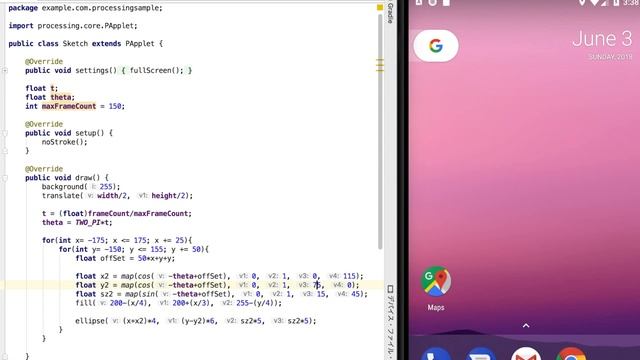Launch the Messages app from the dock

(481, 354)
